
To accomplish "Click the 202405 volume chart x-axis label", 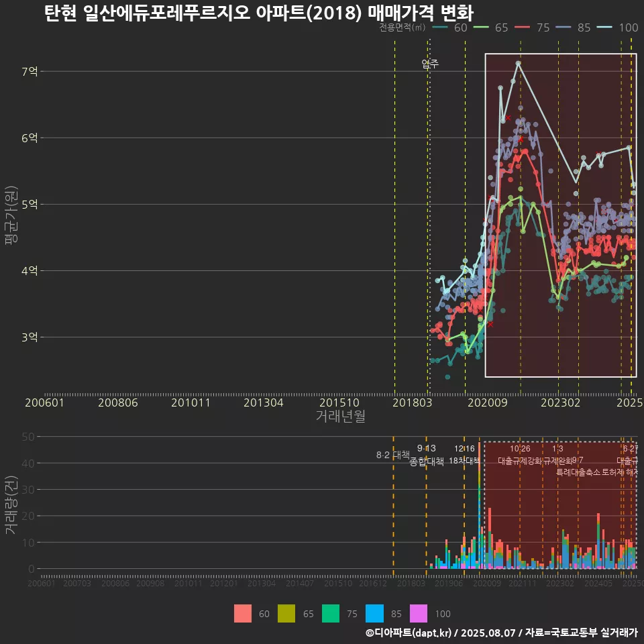I will click(598, 583).
